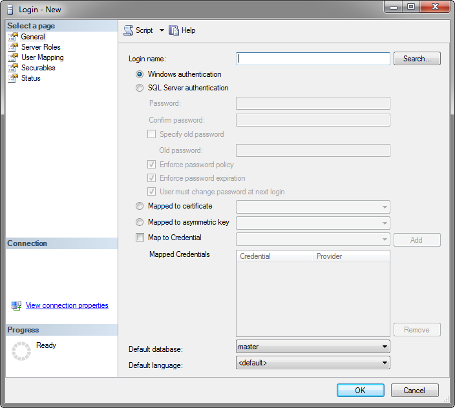
Task: Open View connection properties link
Action: tap(67, 305)
